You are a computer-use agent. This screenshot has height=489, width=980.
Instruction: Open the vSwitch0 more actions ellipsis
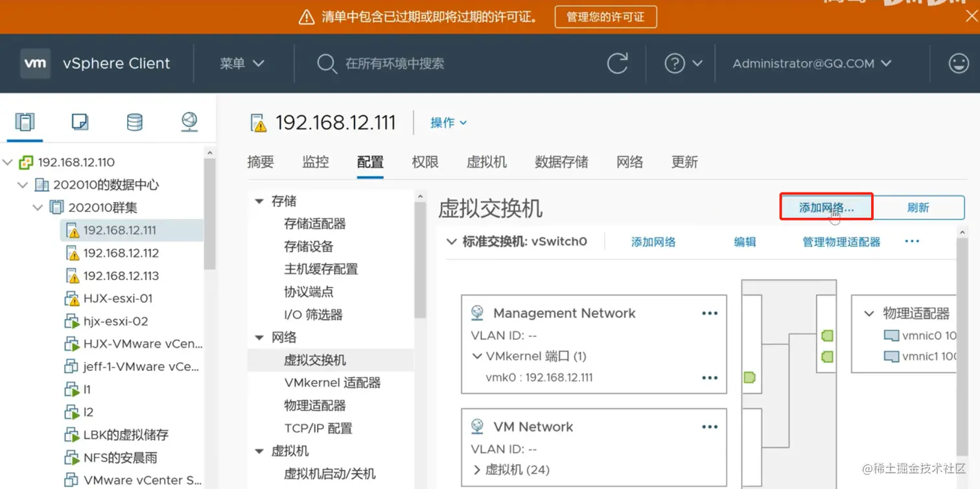click(912, 241)
